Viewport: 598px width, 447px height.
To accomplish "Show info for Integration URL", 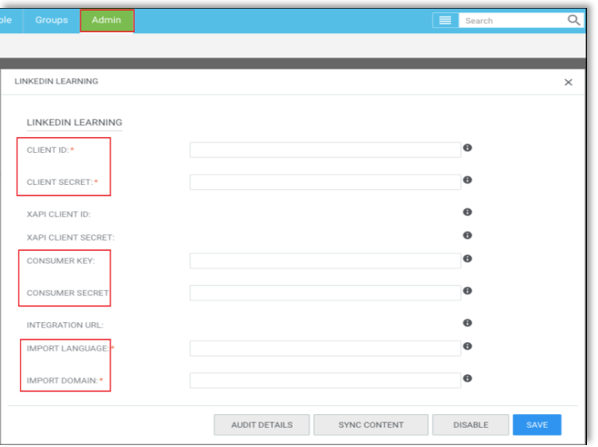I will point(467,323).
